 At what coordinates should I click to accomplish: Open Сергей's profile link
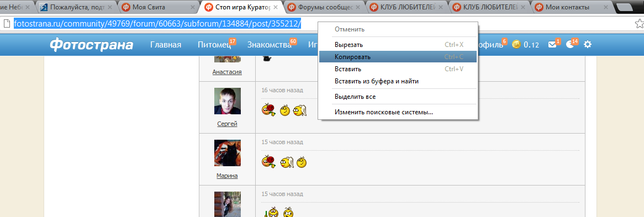click(227, 124)
